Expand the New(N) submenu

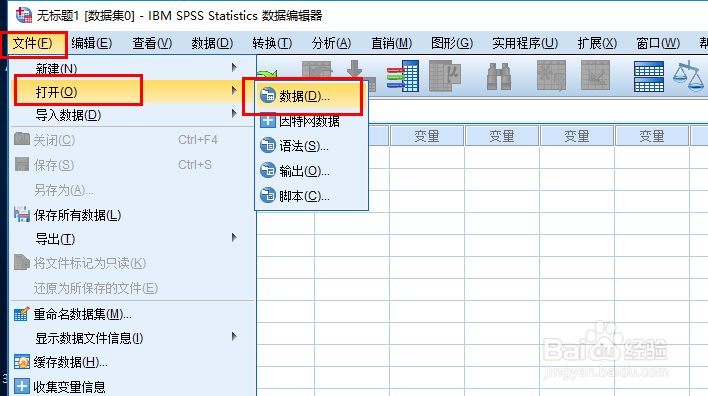(x=133, y=69)
